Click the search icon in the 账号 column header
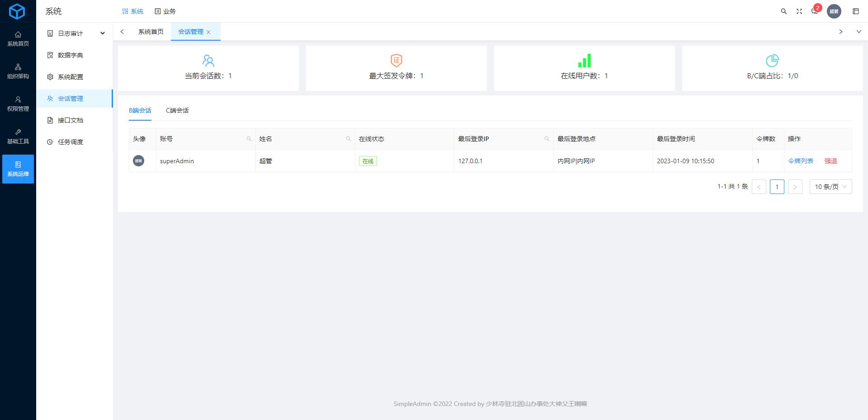The image size is (868, 420). pyautogui.click(x=249, y=139)
